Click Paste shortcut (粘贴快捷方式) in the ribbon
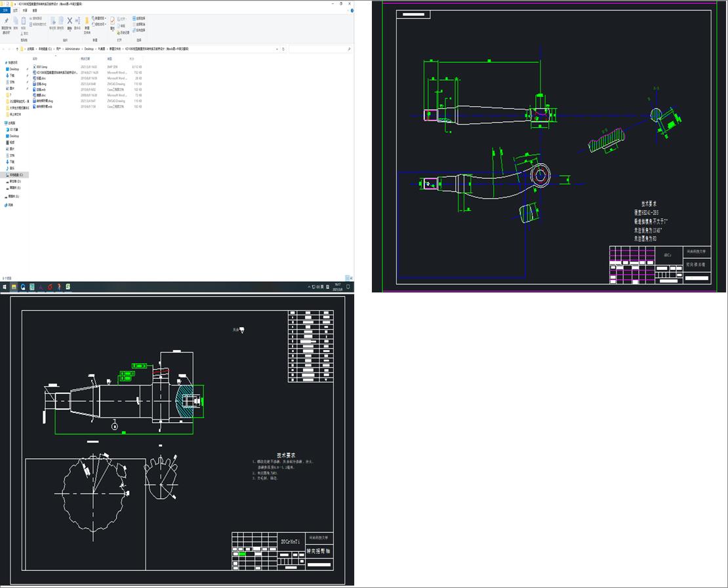Screen dimensions: 728x588 point(37,24)
